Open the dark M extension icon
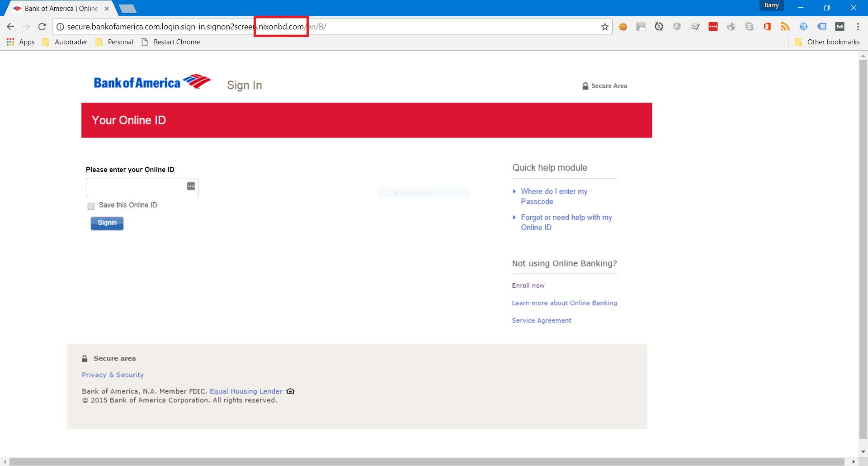Viewport: 868px width, 466px height. pos(840,27)
